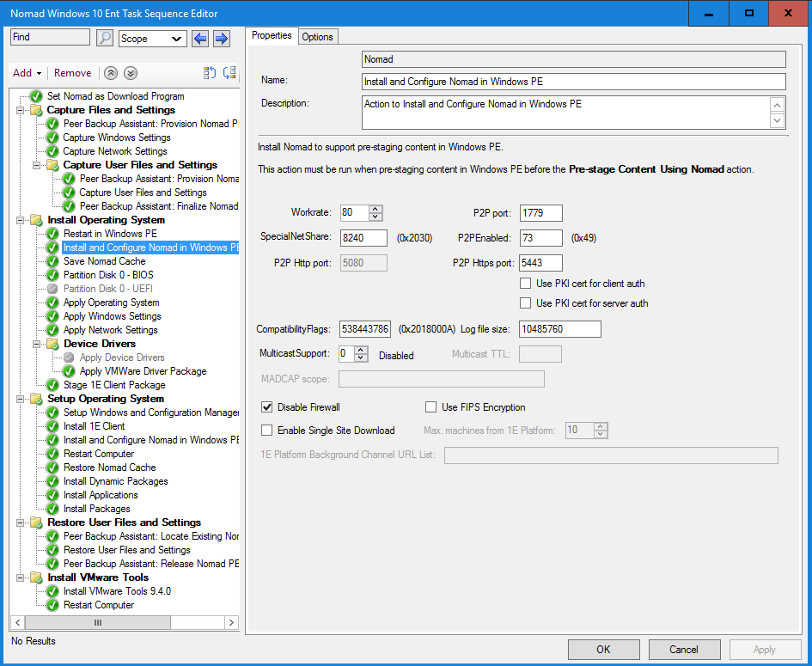Select the Properties tab
Image resolution: width=812 pixels, height=666 pixels.
(272, 36)
